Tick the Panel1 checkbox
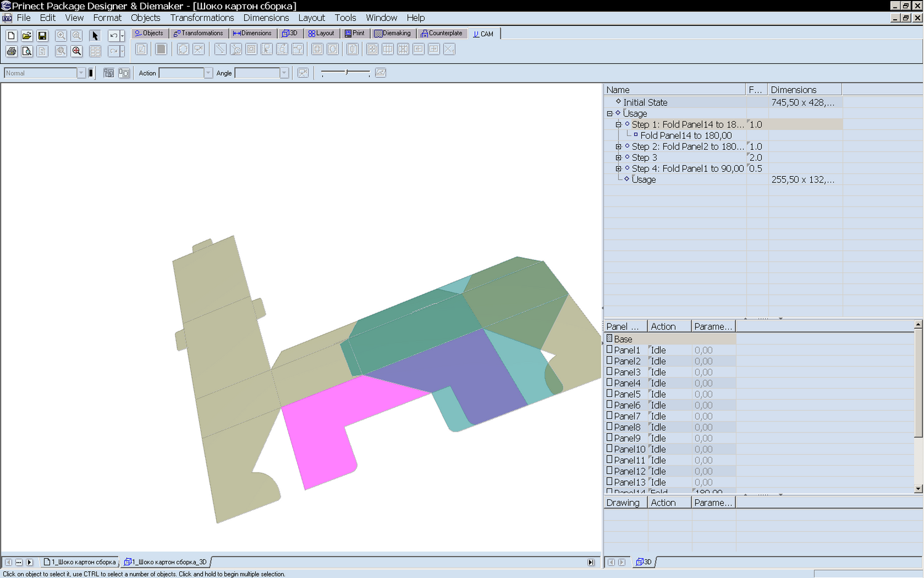Image resolution: width=924 pixels, height=578 pixels. 610,349
